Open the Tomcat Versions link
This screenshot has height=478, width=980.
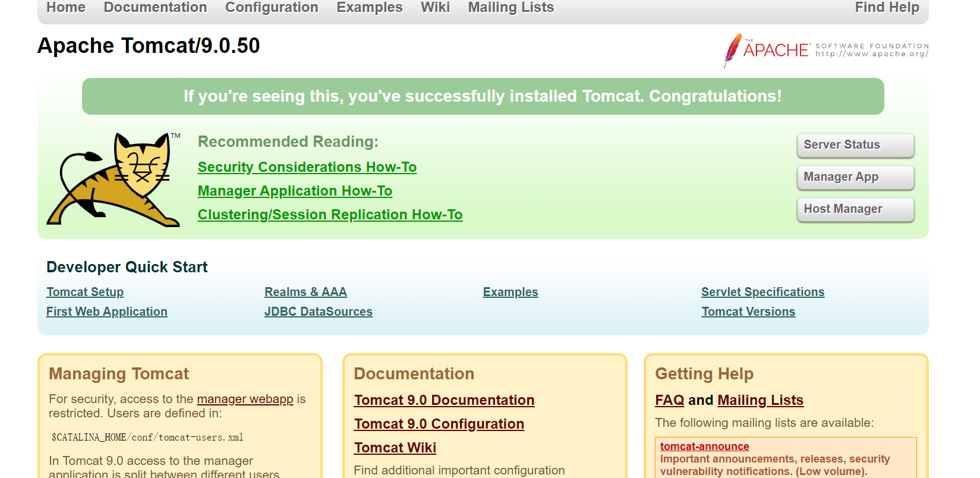click(x=748, y=312)
